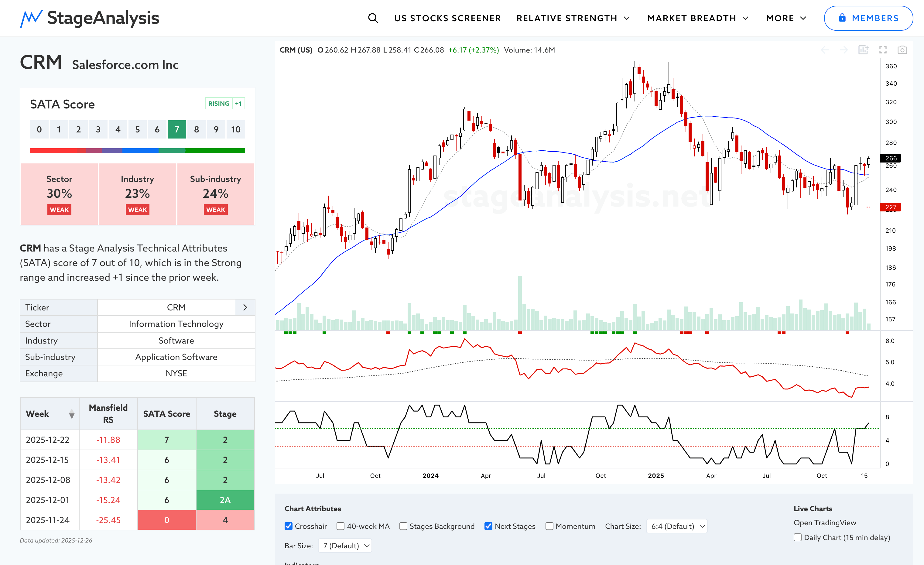
Task: Click the chart back arrow icon
Action: pyautogui.click(x=825, y=50)
